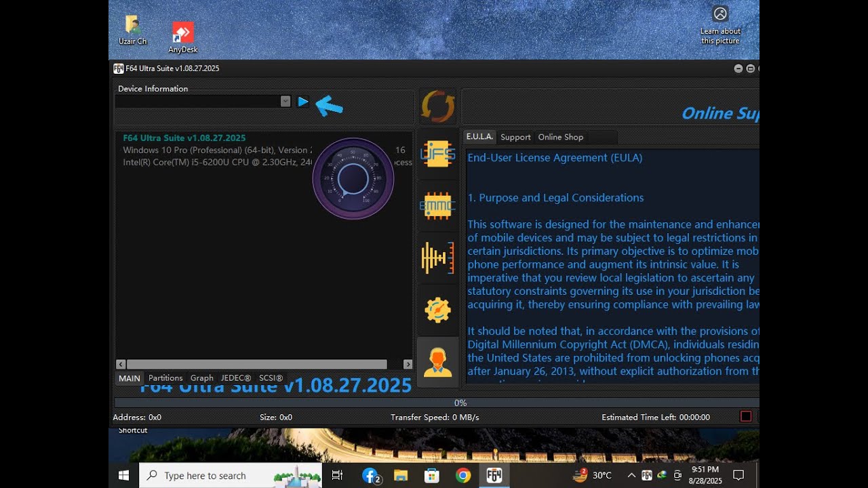Expand the hidden system tray icons
This screenshot has width=868, height=488.
pyautogui.click(x=631, y=476)
